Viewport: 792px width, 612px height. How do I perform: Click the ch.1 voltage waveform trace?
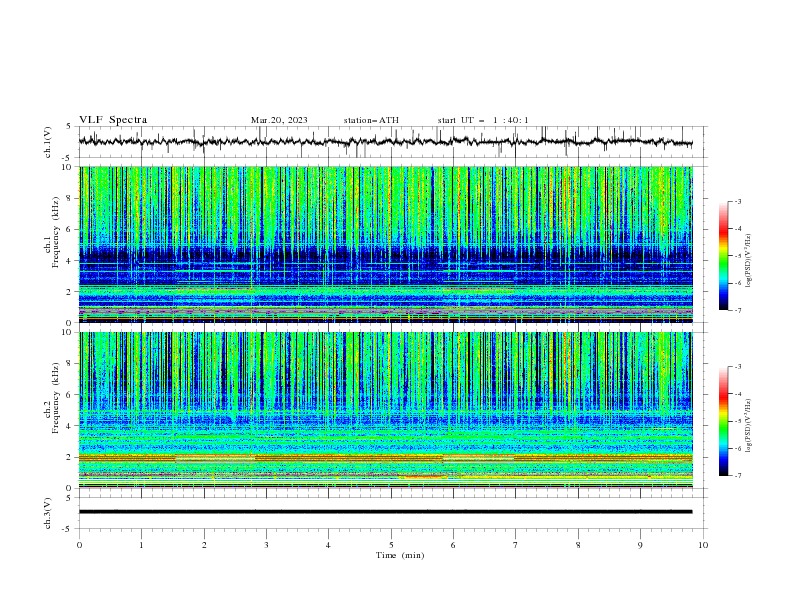[386, 142]
